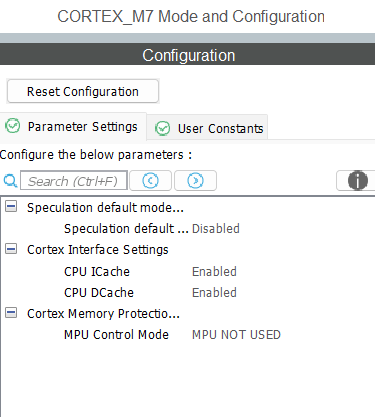Change CPU DCache Enabled value

214,293
